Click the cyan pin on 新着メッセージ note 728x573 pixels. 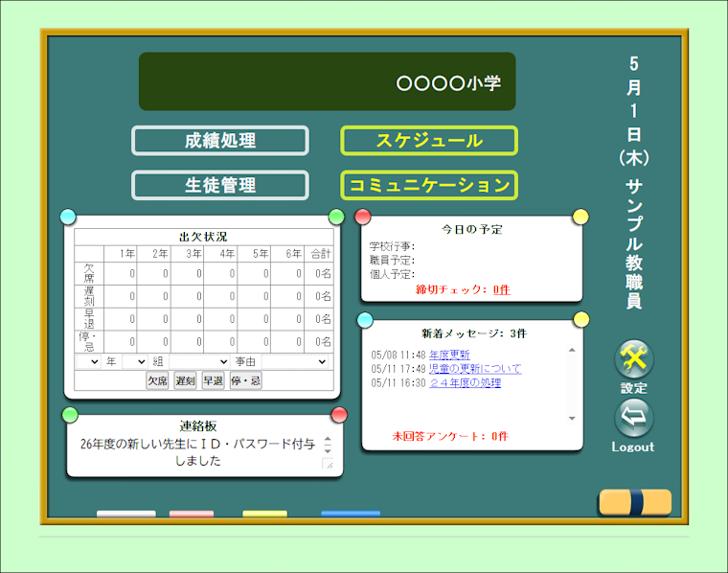click(364, 318)
